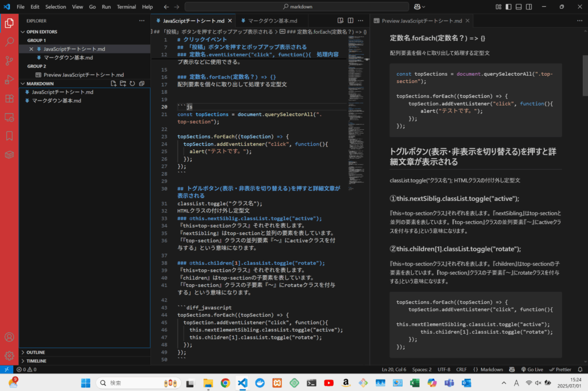Click CRLF end-of-line selector
Viewport: 588px width, 391px height.
coord(461,369)
